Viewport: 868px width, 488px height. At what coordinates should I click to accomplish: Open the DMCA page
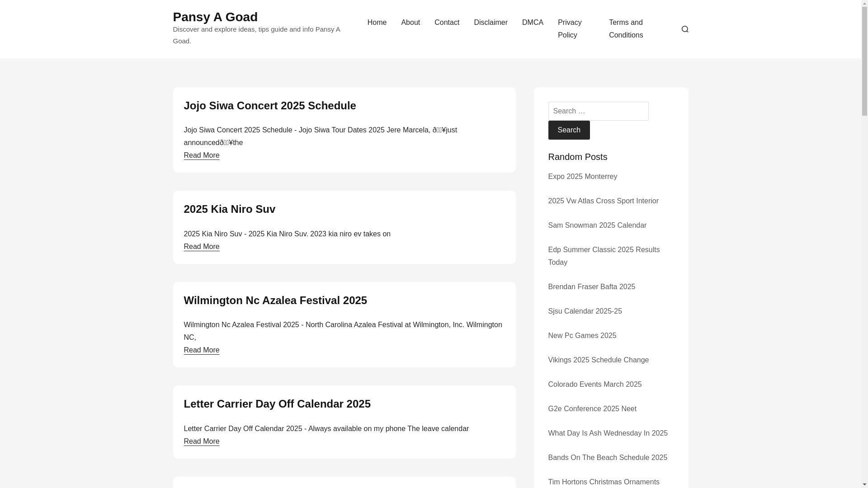point(533,23)
